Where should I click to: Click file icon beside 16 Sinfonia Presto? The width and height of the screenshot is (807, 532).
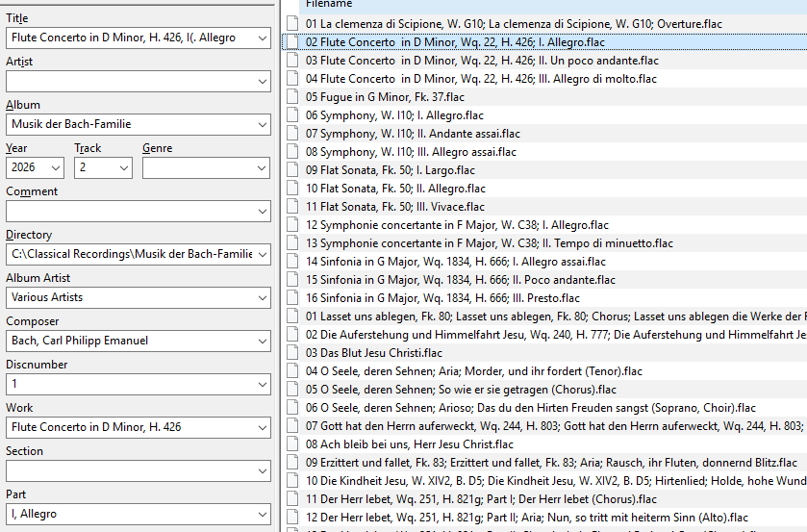point(294,298)
